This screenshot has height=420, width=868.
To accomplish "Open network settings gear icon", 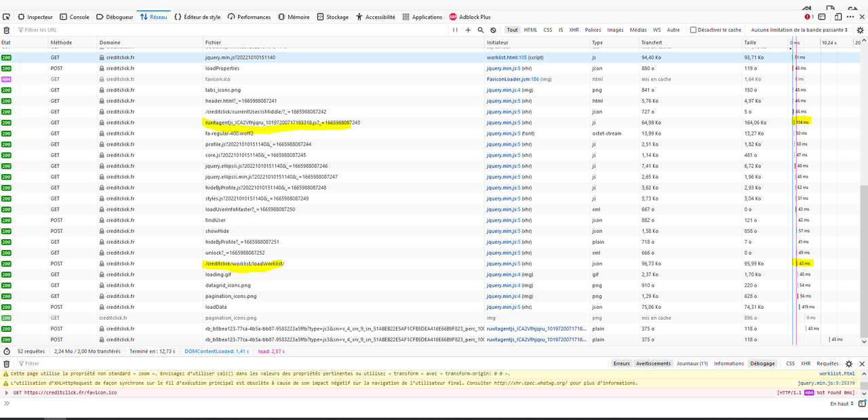I will (x=860, y=30).
